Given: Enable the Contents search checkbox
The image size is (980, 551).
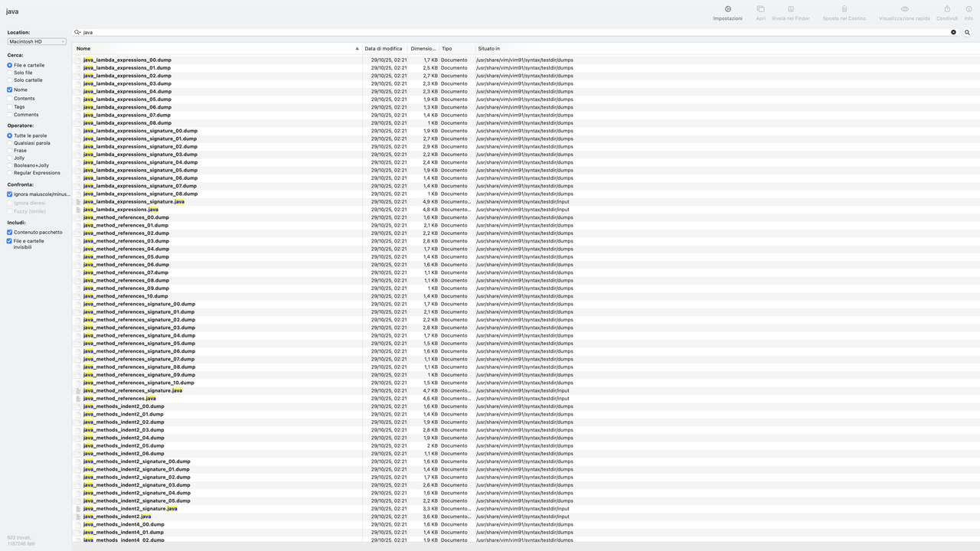Looking at the screenshot, I should click(9, 98).
